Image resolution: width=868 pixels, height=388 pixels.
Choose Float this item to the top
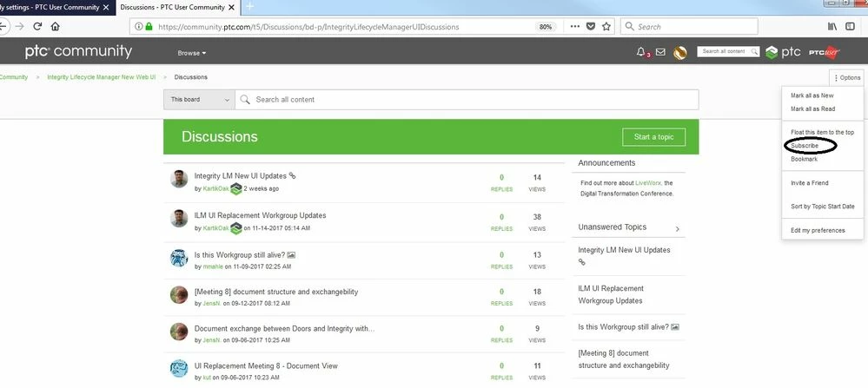[822, 132]
